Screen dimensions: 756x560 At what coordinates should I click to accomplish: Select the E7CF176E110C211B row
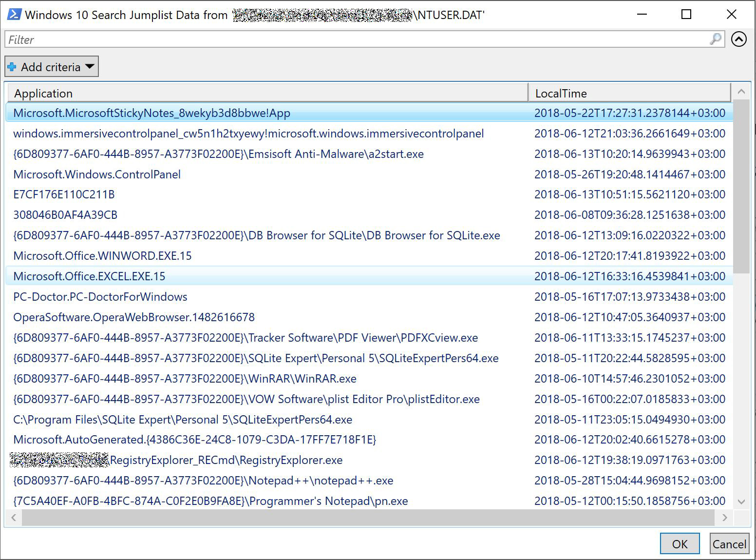pyautogui.click(x=369, y=194)
